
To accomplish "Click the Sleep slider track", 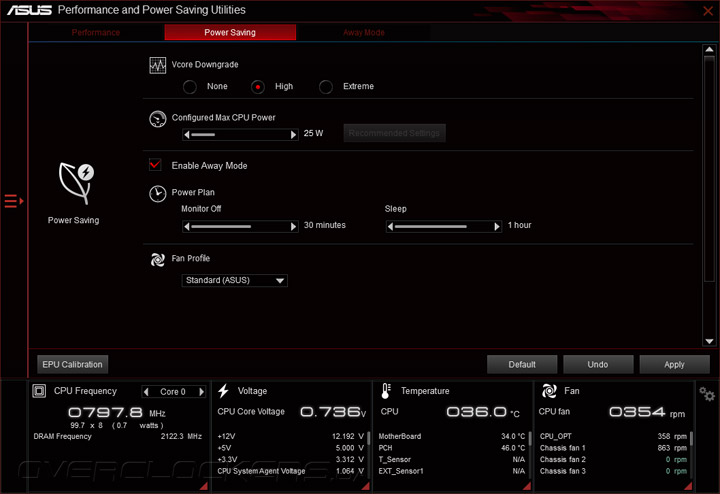I will coord(444,226).
